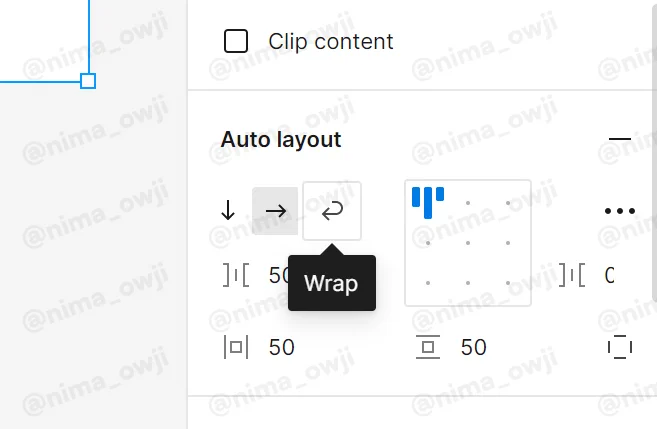Set alignment to bottom left dot

(x=428, y=283)
